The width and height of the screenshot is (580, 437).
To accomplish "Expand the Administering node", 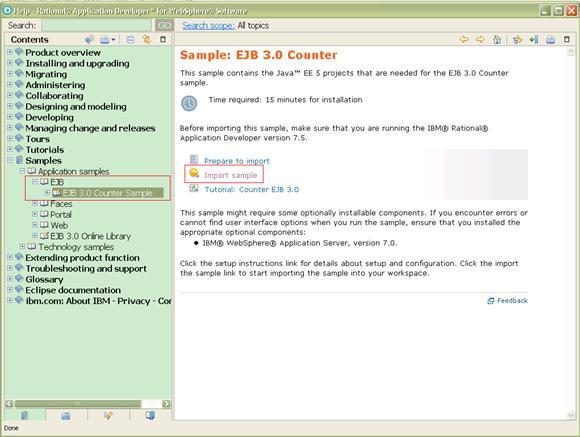I will click(10, 84).
